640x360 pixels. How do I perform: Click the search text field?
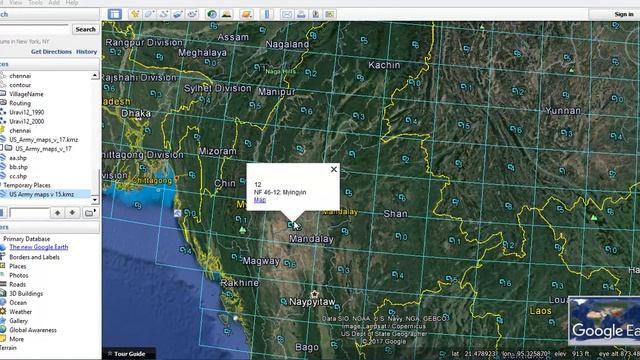[x=34, y=29]
